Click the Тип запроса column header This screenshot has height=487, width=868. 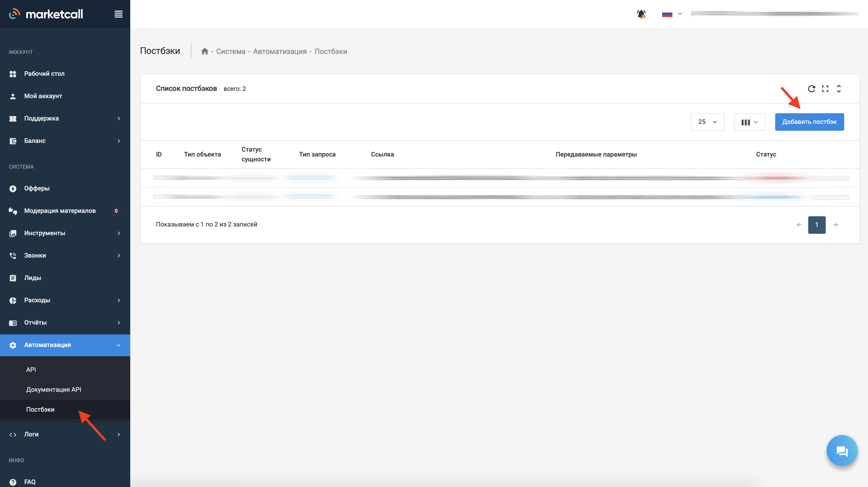(x=317, y=154)
